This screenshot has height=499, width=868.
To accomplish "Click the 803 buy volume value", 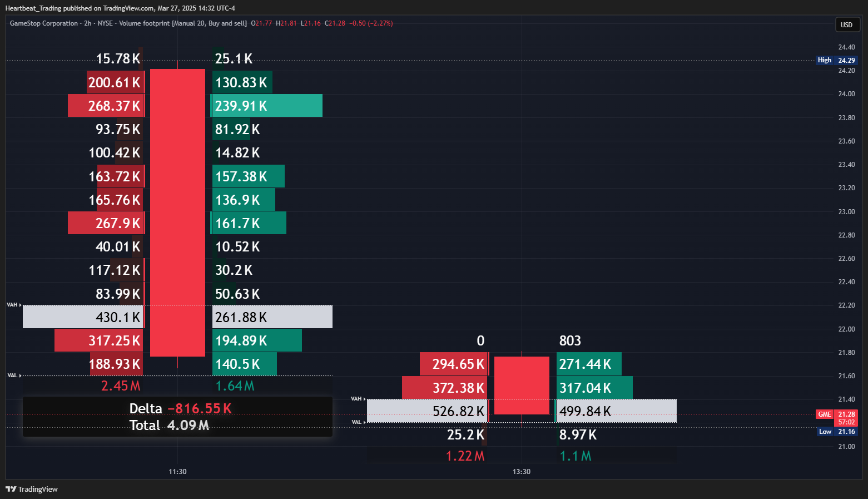I will click(570, 340).
